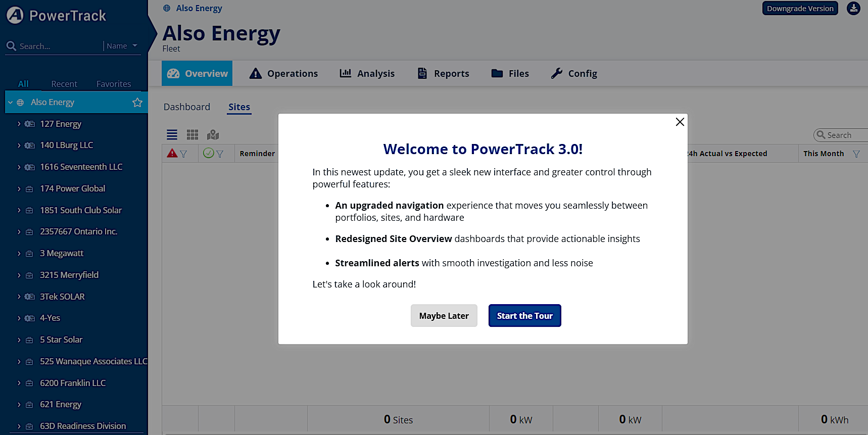Switch to map view icon
The image size is (868, 435).
[213, 135]
